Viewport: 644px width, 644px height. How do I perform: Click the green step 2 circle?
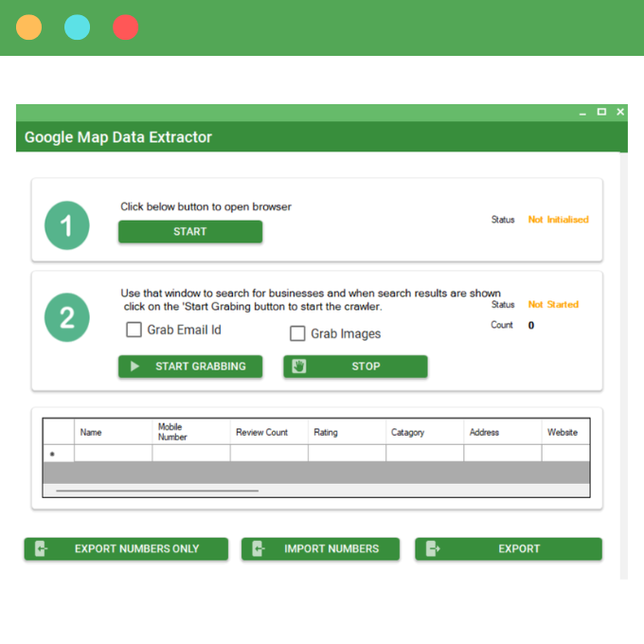tap(67, 317)
